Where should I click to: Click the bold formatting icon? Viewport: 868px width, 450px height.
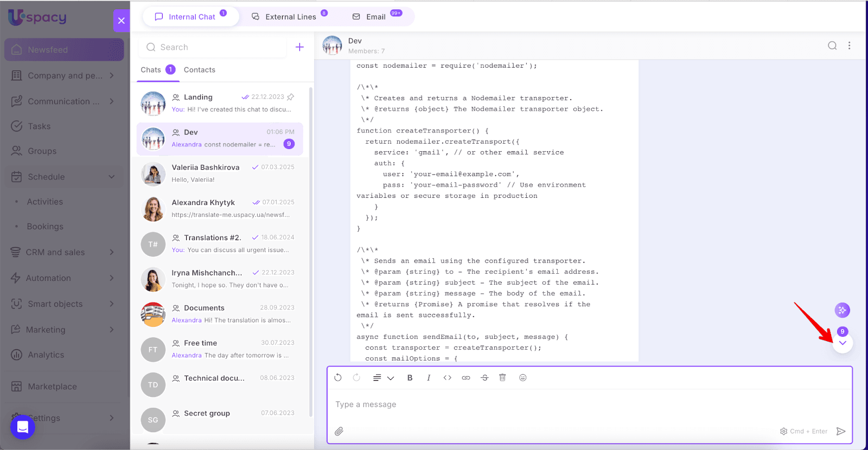coord(410,378)
